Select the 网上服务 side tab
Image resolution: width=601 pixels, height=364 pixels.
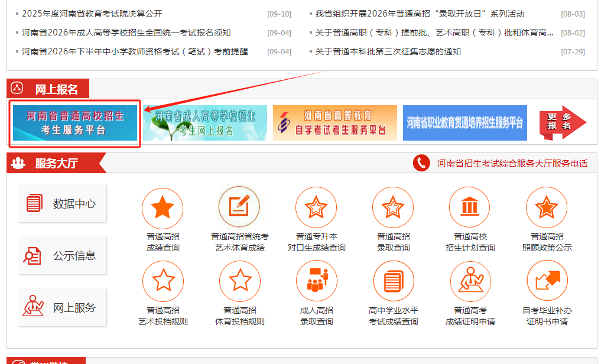pyautogui.click(x=62, y=307)
